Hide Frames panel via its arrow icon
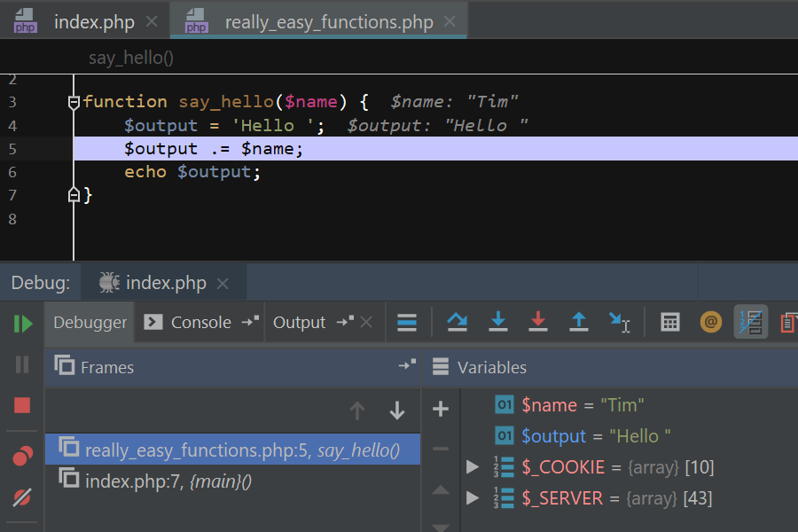 (407, 364)
